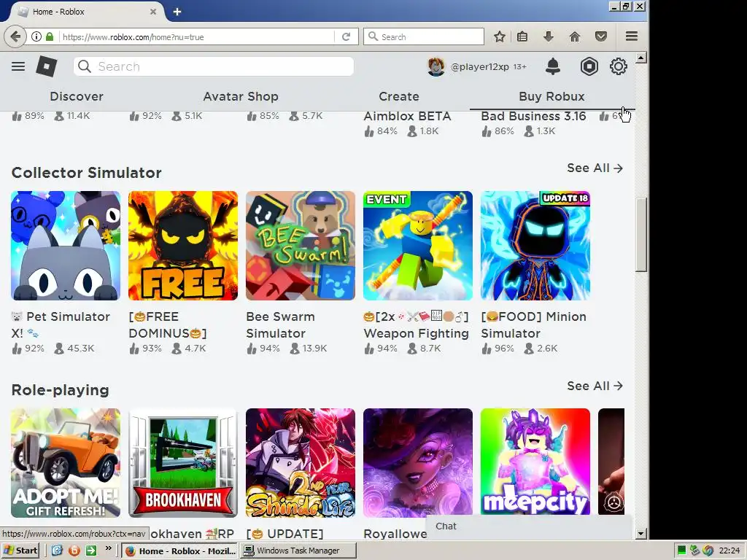Click the Roblox search field
Screen dimensions: 747x560
214,66
